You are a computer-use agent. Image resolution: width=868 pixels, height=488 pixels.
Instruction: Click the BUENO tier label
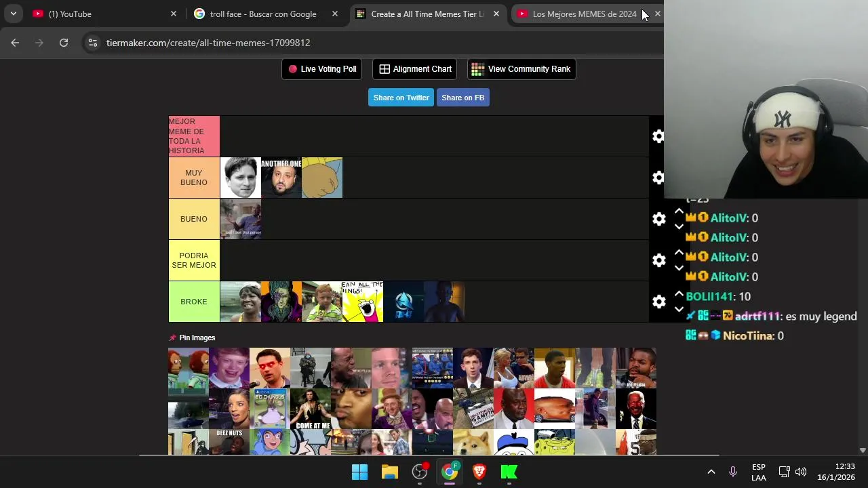[194, 219]
